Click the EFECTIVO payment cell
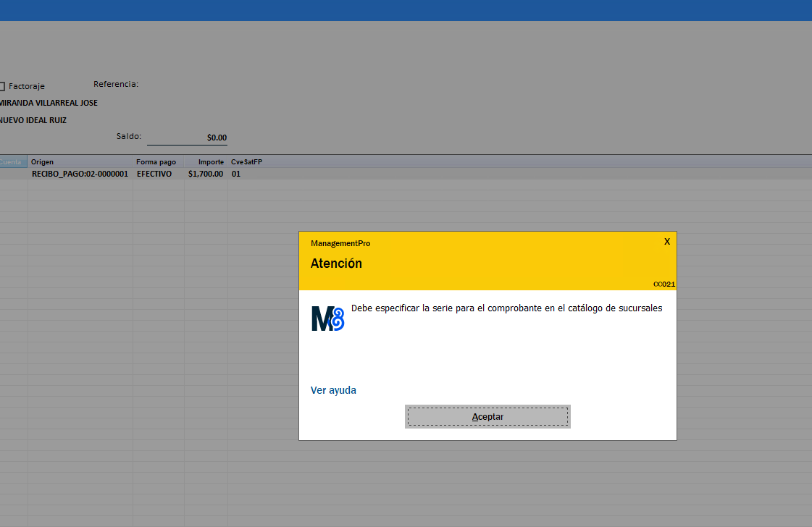 [x=154, y=174]
